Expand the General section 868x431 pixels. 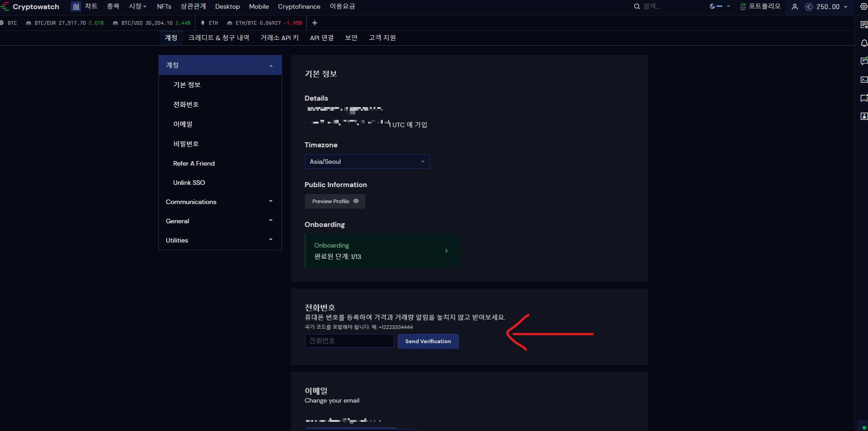coord(220,221)
